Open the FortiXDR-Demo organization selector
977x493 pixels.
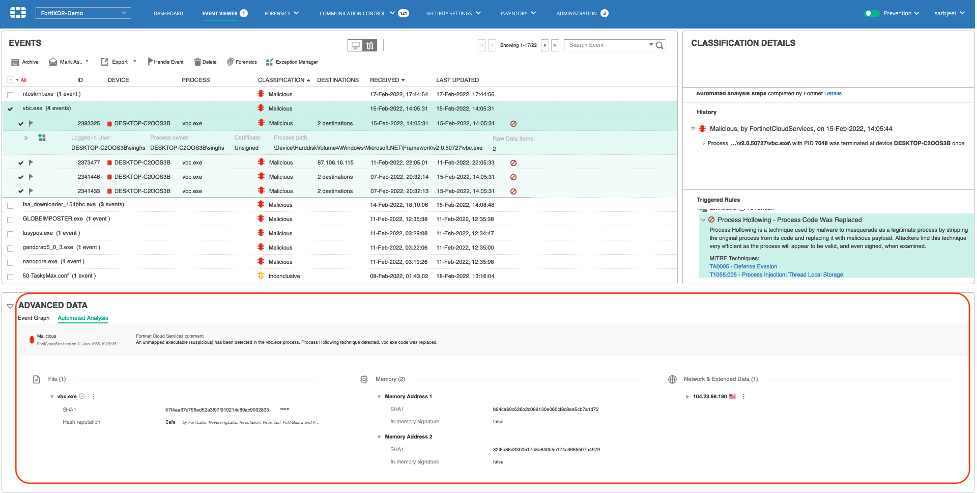point(82,14)
